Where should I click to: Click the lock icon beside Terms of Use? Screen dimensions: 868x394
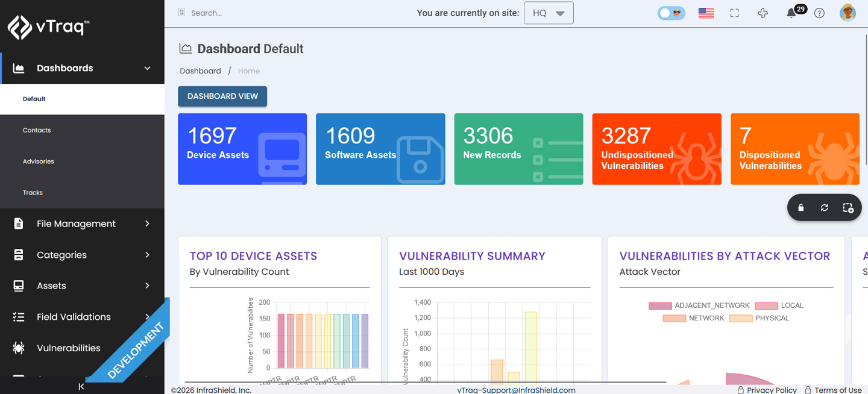[x=808, y=390]
